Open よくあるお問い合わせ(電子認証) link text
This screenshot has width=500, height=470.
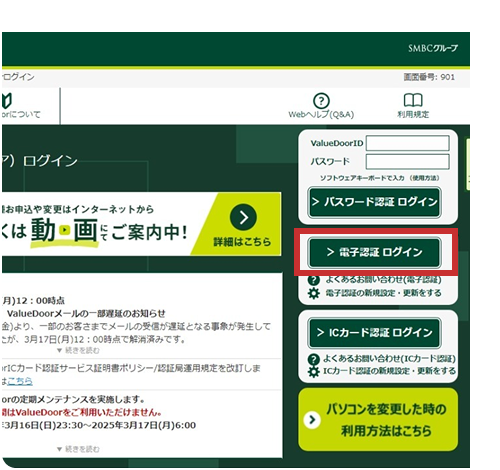pos(383,279)
